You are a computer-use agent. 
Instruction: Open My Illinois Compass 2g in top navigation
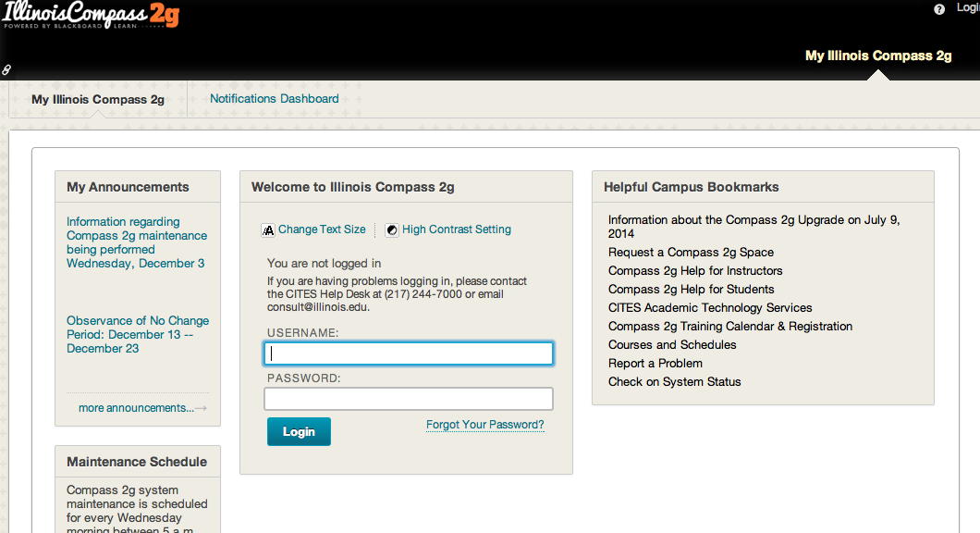tap(877, 56)
